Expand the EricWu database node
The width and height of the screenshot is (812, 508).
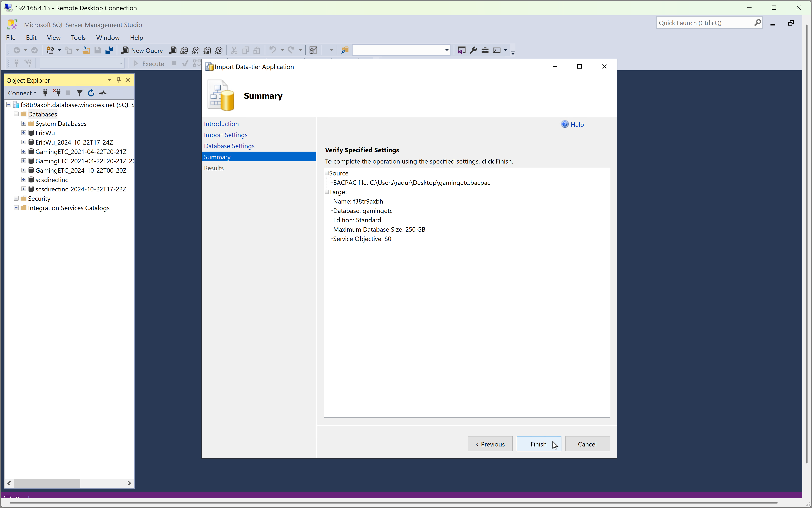(x=23, y=133)
